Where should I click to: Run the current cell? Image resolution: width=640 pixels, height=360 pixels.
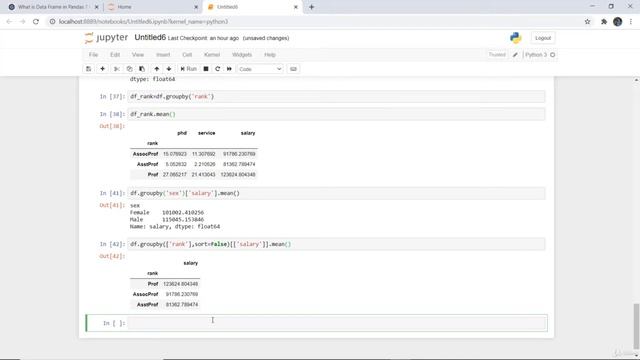[x=189, y=69]
